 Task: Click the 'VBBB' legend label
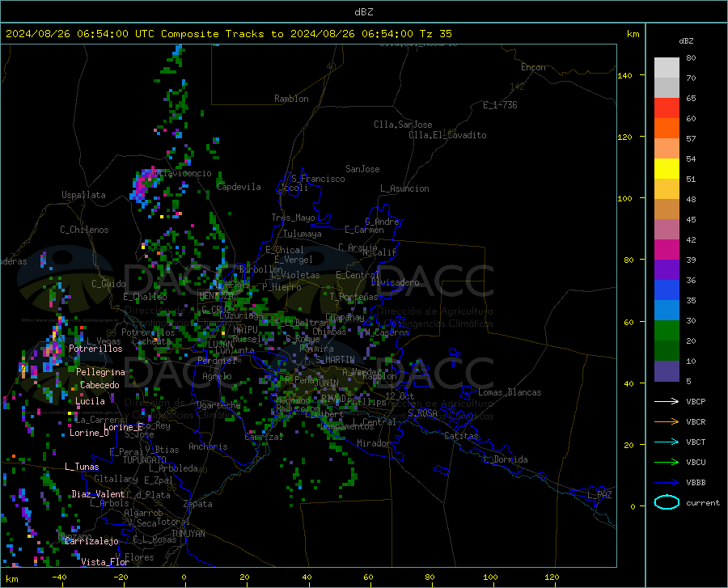(x=696, y=482)
